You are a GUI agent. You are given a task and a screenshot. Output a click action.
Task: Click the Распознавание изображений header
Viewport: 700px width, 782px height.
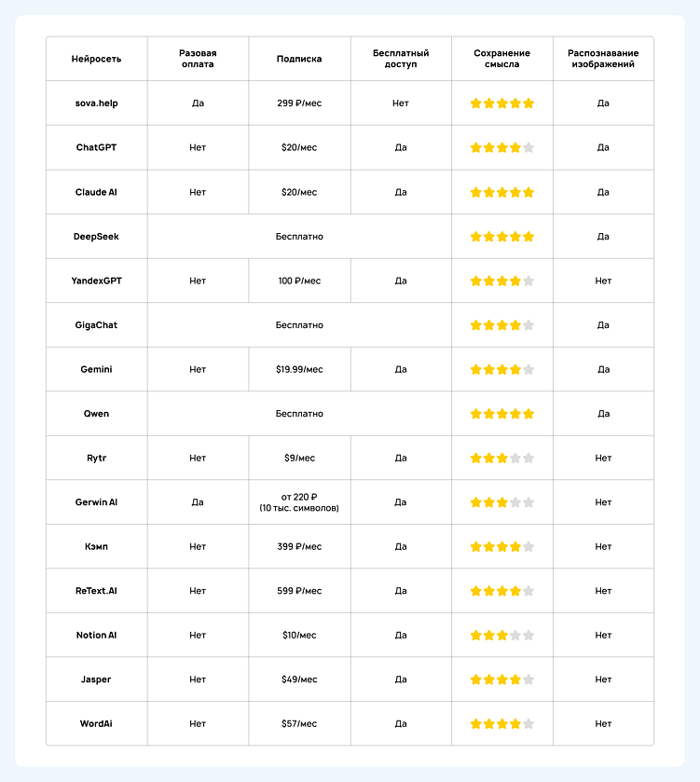[x=603, y=59]
